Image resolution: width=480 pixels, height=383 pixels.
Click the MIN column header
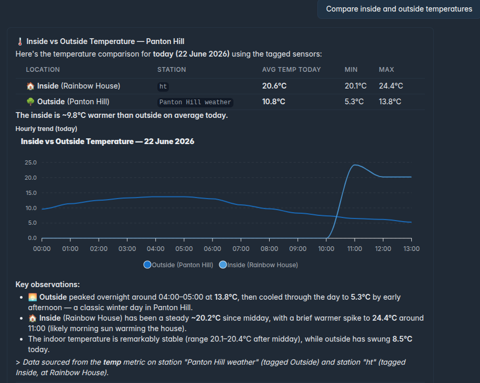(x=351, y=70)
